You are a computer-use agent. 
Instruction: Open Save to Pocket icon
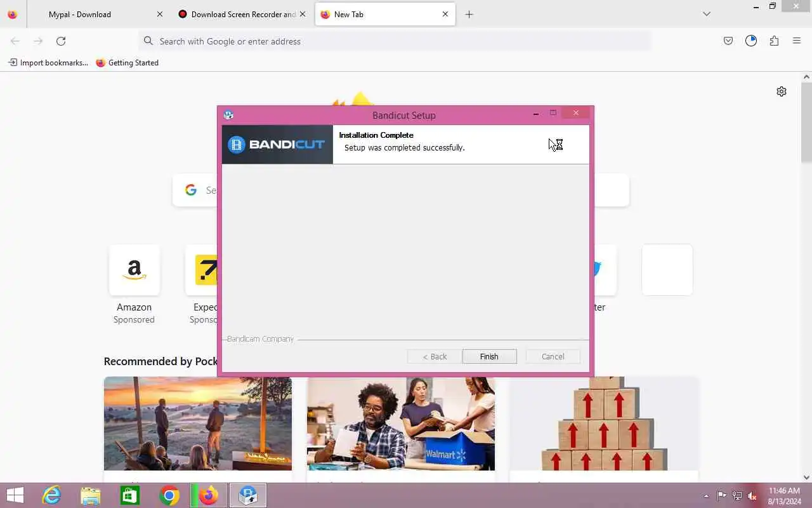pos(728,41)
